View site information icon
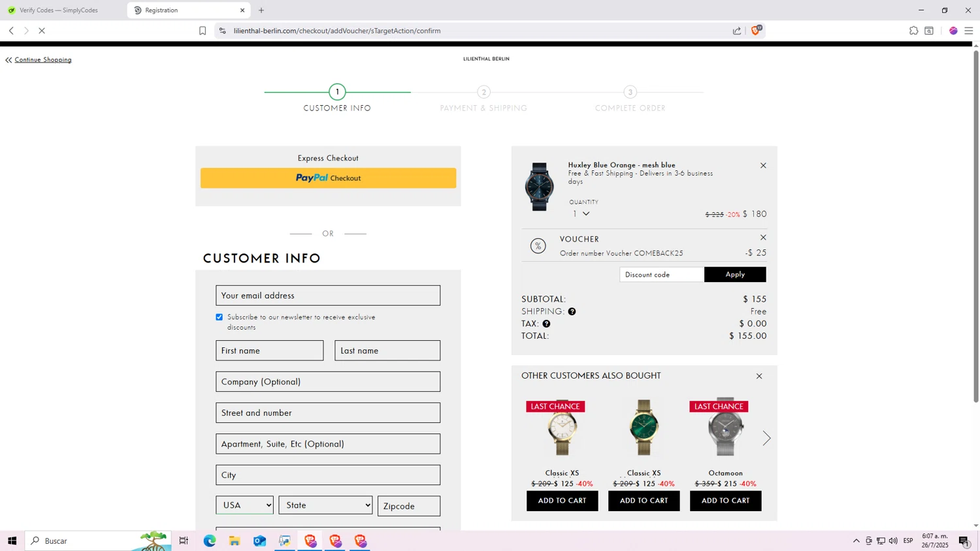The image size is (980, 551). [222, 31]
